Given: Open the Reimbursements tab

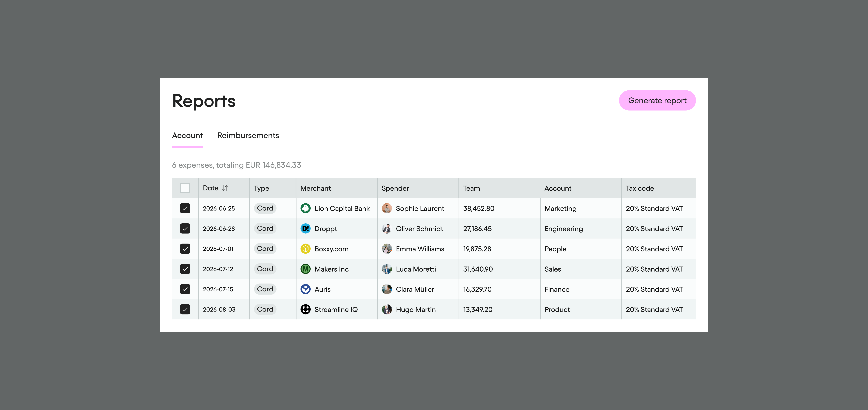Looking at the screenshot, I should [248, 135].
